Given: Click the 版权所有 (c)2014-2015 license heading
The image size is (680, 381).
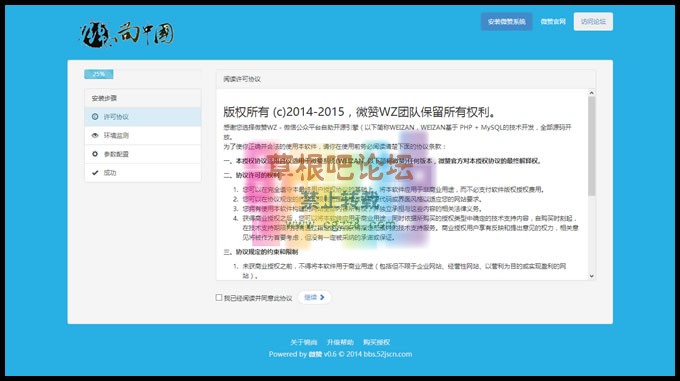Looking at the screenshot, I should pyautogui.click(x=359, y=112).
